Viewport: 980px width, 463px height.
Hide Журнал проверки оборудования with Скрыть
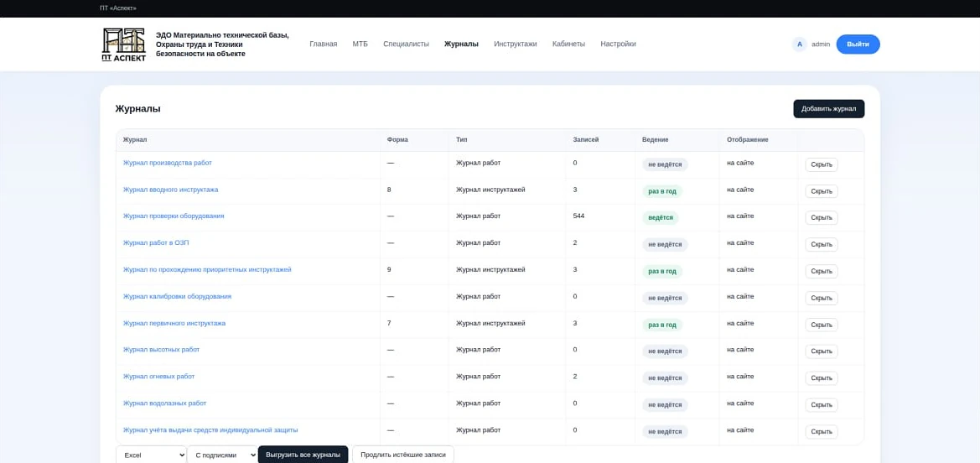822,218
